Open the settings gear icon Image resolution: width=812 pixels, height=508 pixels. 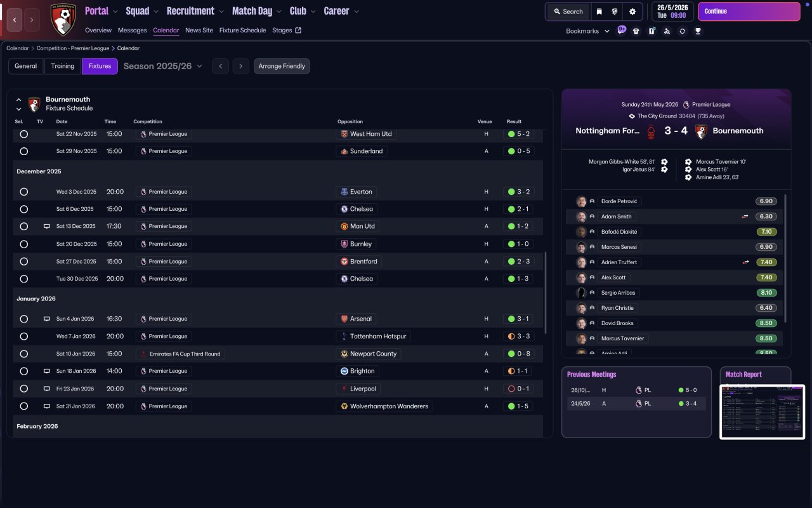pyautogui.click(x=632, y=11)
